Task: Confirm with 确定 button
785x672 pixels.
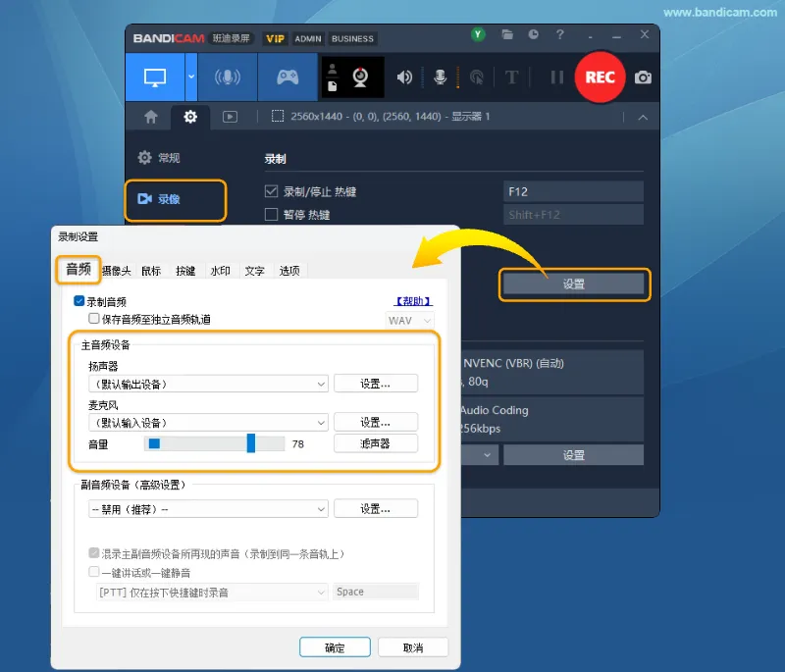Action: 335,647
